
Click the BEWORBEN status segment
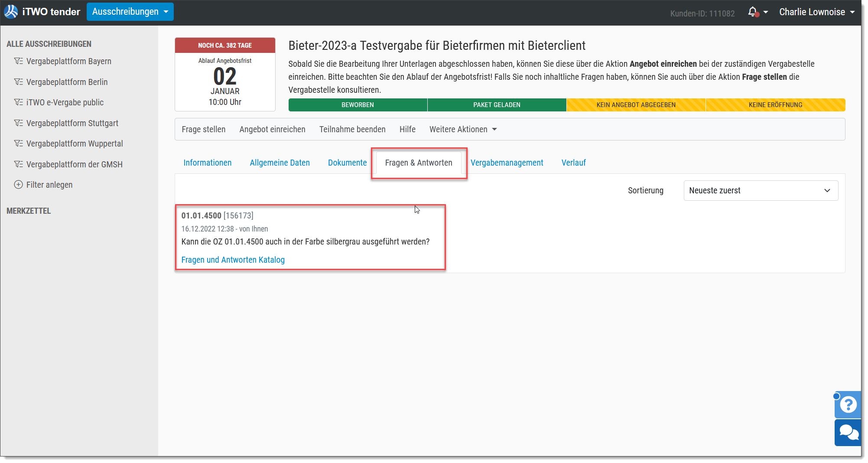(358, 105)
